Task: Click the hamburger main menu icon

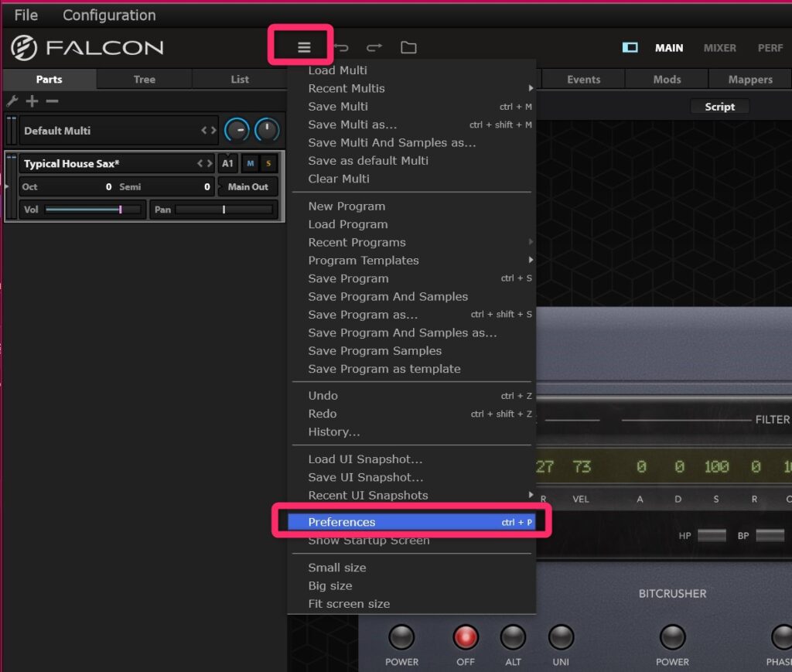Action: coord(304,48)
